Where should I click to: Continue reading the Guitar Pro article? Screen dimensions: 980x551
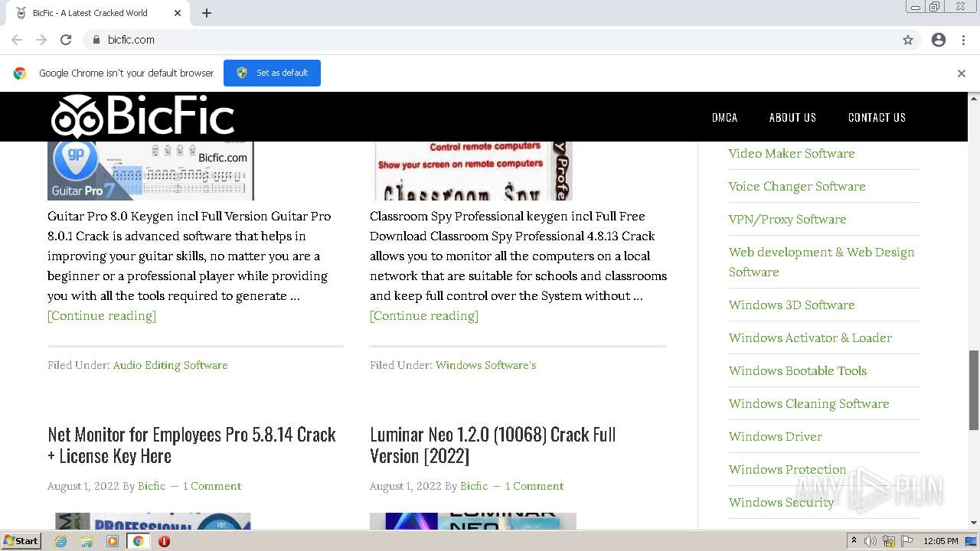click(x=102, y=315)
